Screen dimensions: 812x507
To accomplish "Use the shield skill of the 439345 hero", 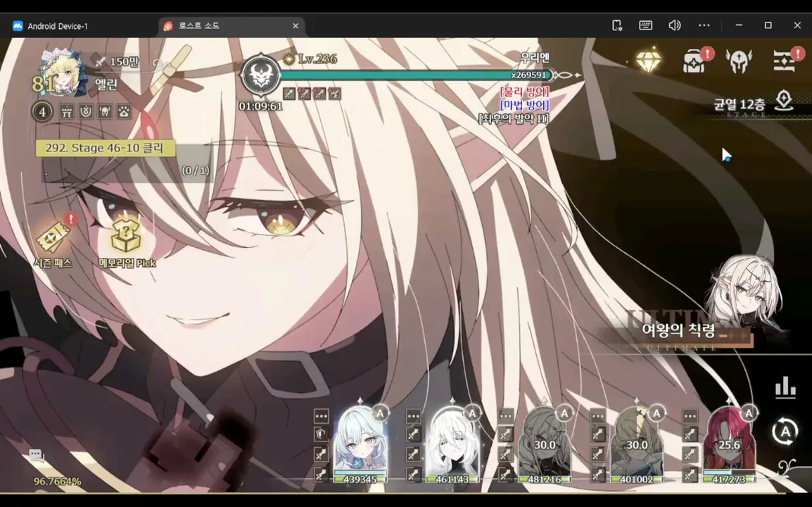I will [x=321, y=434].
